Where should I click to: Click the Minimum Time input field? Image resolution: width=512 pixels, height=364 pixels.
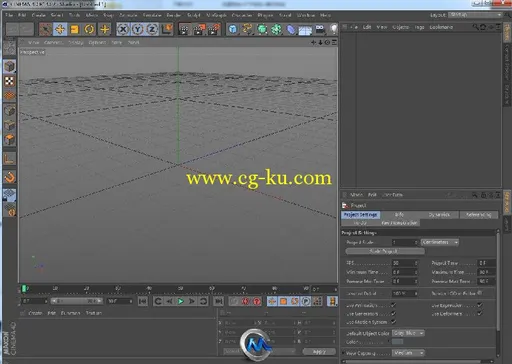tap(404, 272)
